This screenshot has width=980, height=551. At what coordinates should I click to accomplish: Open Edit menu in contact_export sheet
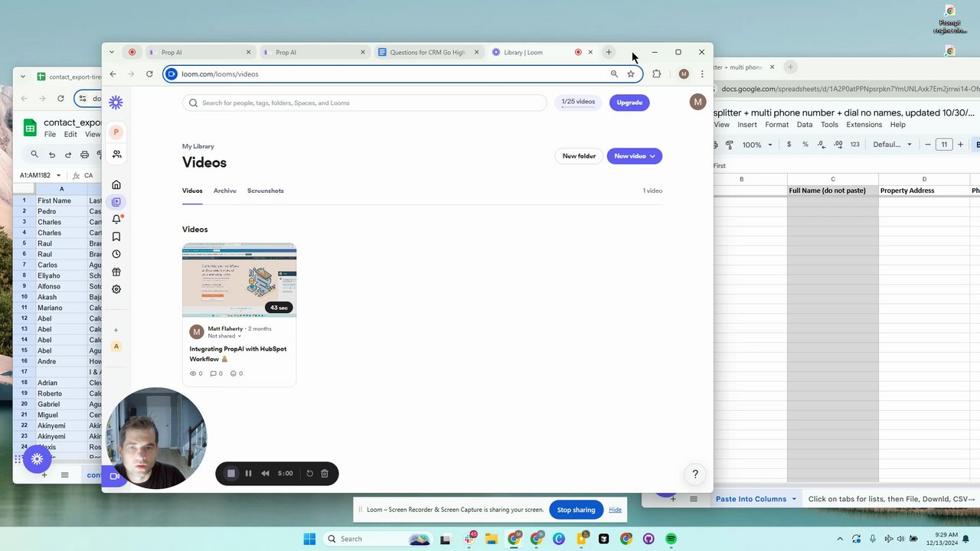tap(70, 135)
